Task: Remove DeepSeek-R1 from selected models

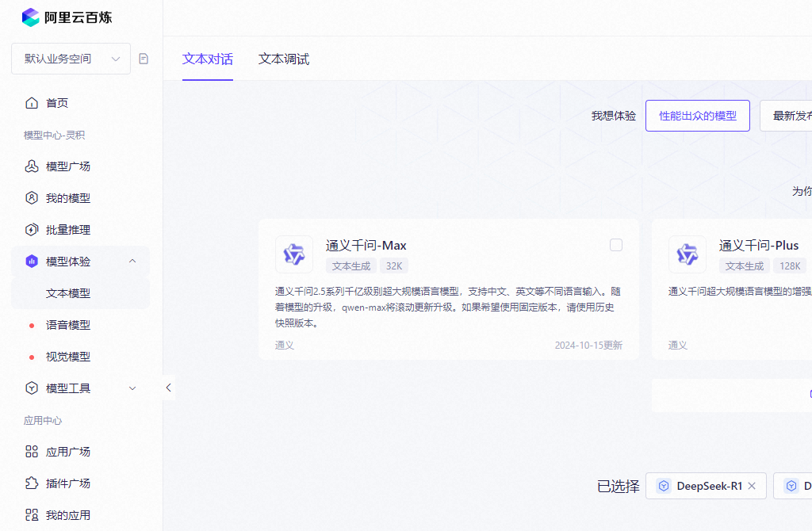Action: (752, 486)
